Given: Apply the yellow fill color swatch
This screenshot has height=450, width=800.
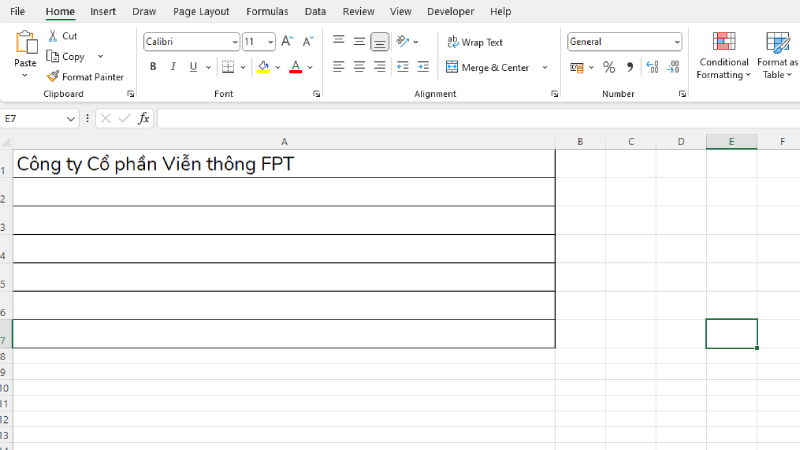Looking at the screenshot, I should point(263,67).
